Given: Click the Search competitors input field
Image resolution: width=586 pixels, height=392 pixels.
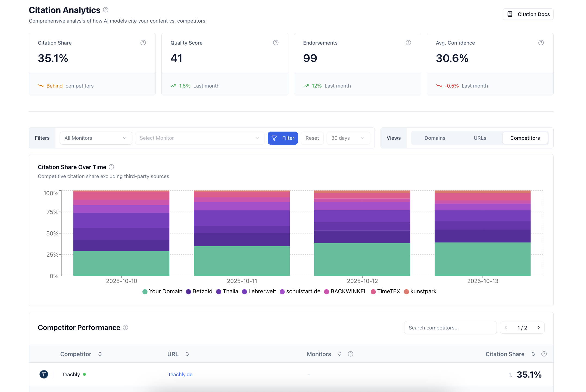Looking at the screenshot, I should [x=450, y=328].
